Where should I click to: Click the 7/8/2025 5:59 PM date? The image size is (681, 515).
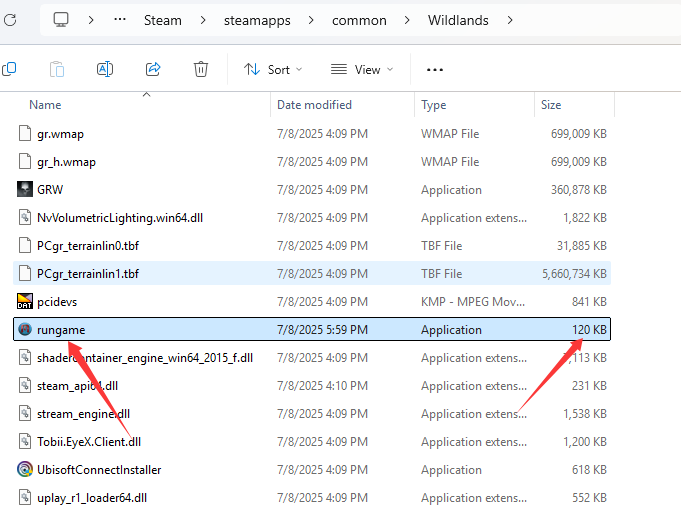pos(322,330)
